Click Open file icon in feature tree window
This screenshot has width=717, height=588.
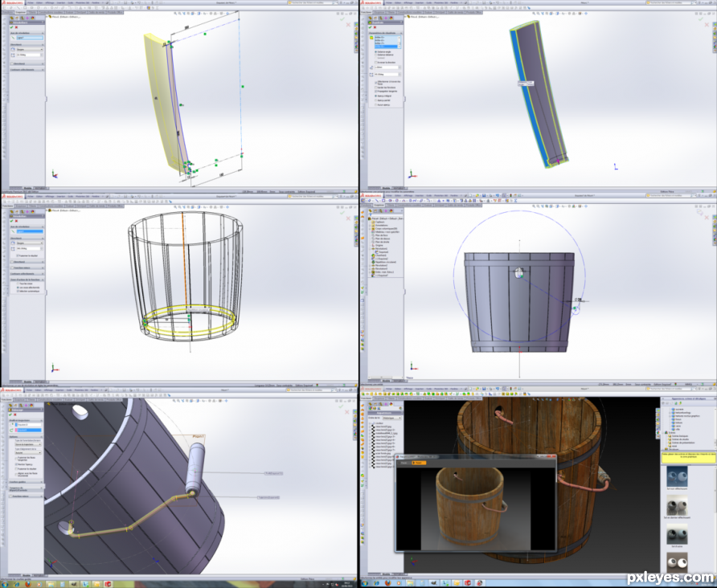[x=477, y=195]
